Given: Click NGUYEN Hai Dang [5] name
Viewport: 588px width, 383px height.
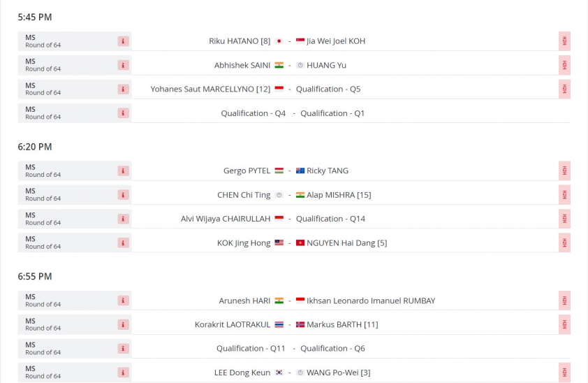Looking at the screenshot, I should tap(347, 243).
